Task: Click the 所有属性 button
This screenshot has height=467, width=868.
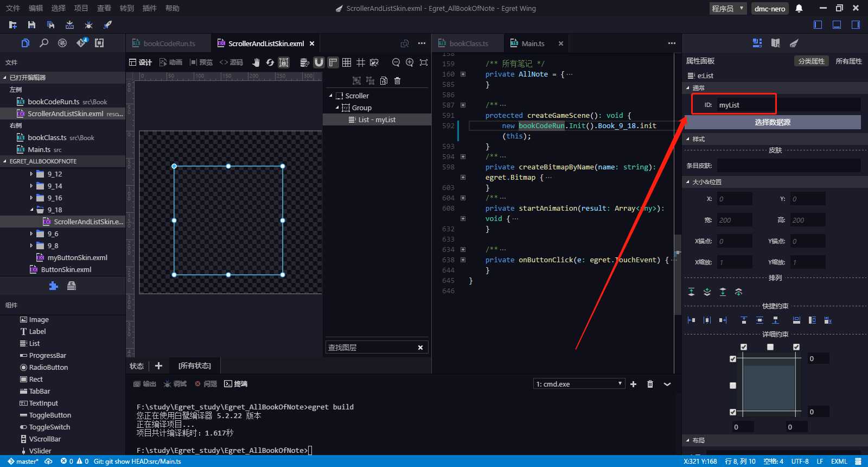Action: [849, 61]
